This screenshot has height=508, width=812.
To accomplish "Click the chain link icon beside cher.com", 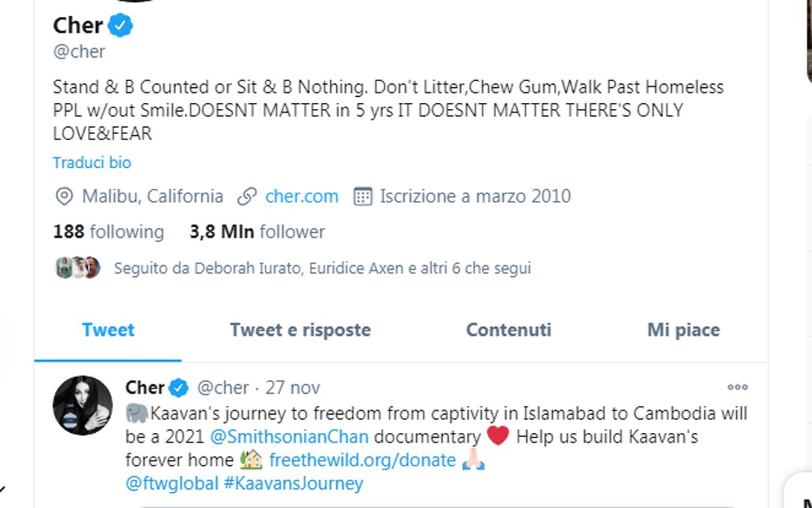I will click(x=247, y=197).
